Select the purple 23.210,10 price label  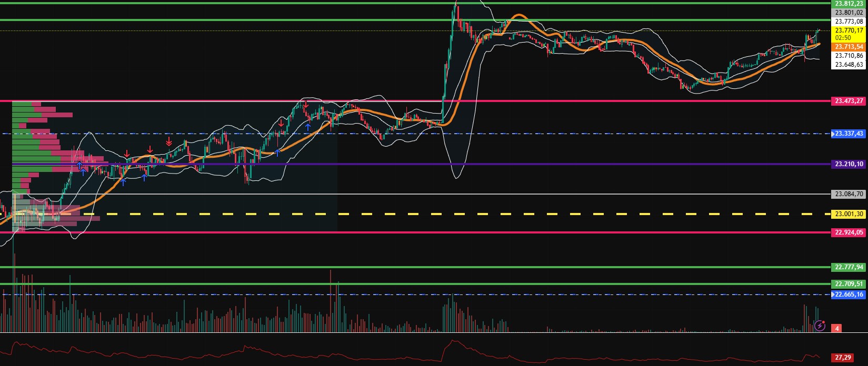(849, 164)
